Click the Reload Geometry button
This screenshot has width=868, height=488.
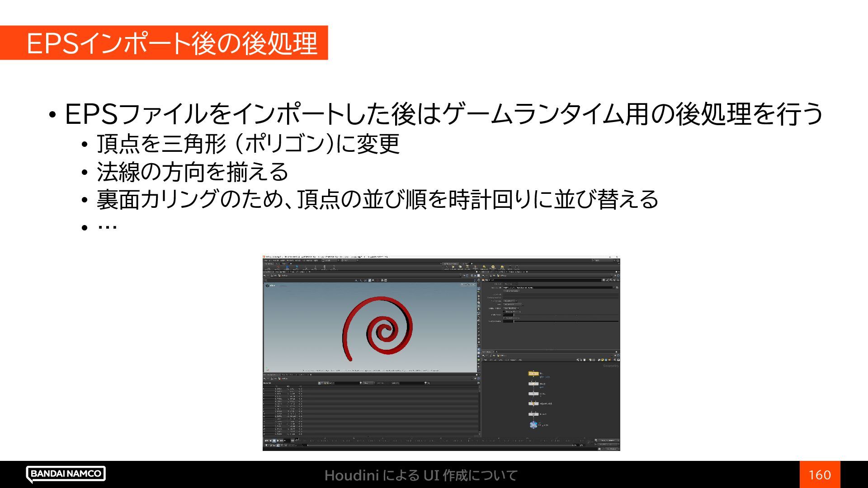(x=511, y=291)
